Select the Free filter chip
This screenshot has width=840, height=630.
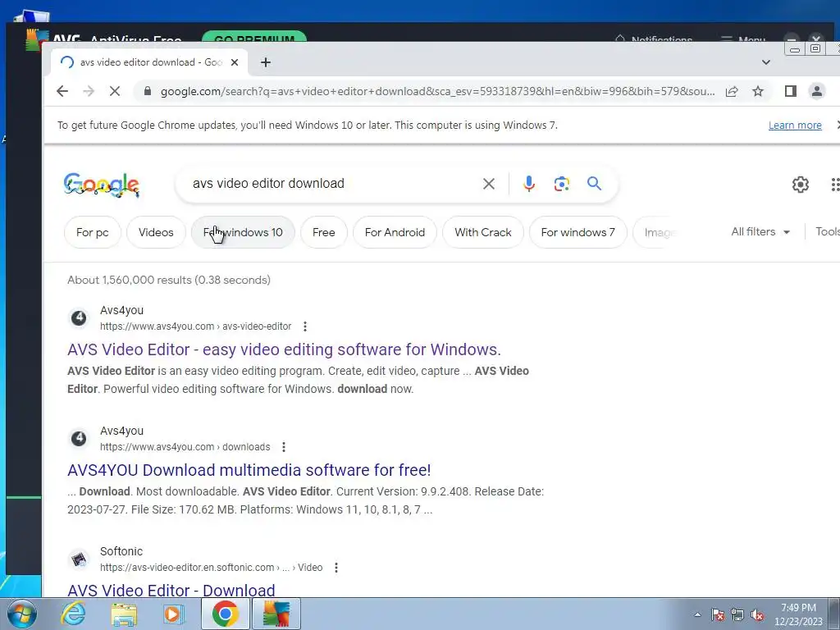pos(323,232)
